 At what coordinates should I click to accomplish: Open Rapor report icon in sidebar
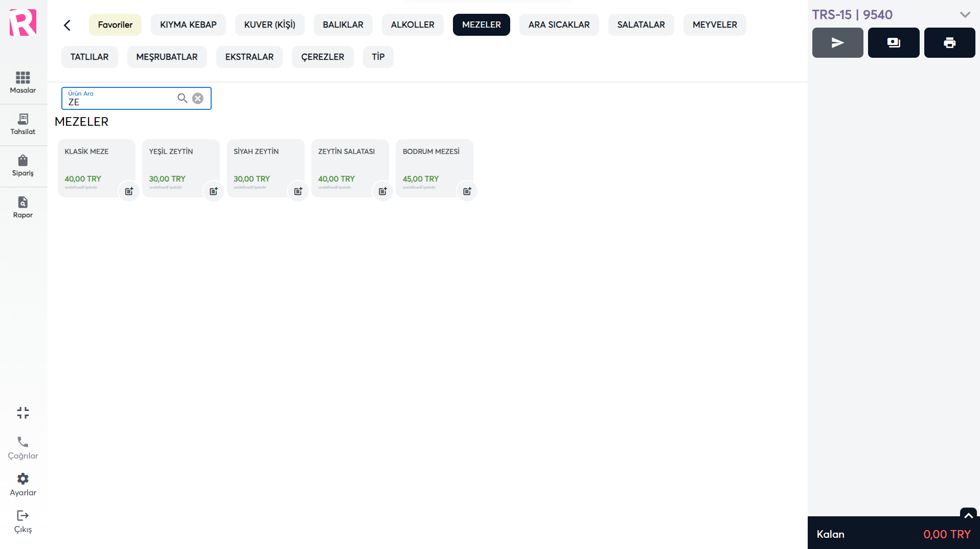[23, 207]
